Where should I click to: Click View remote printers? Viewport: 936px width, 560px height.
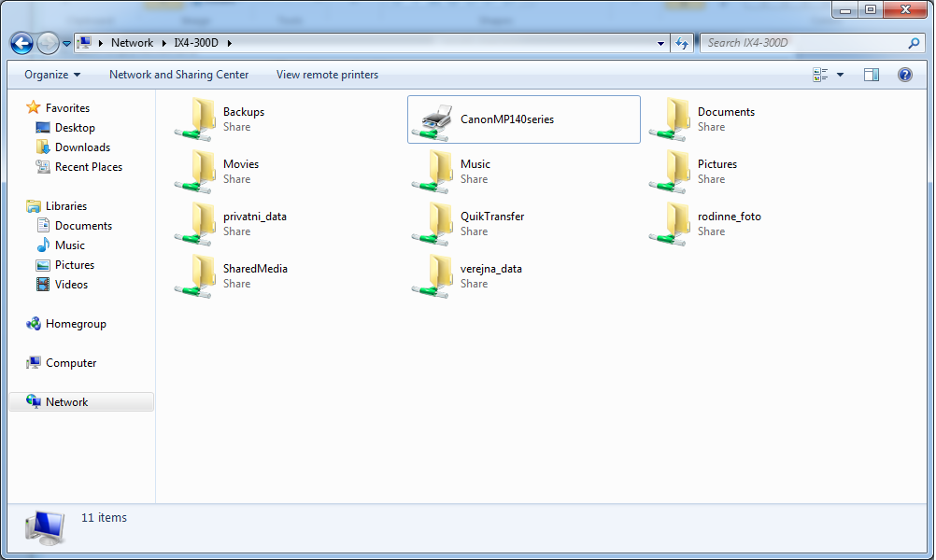tap(327, 75)
